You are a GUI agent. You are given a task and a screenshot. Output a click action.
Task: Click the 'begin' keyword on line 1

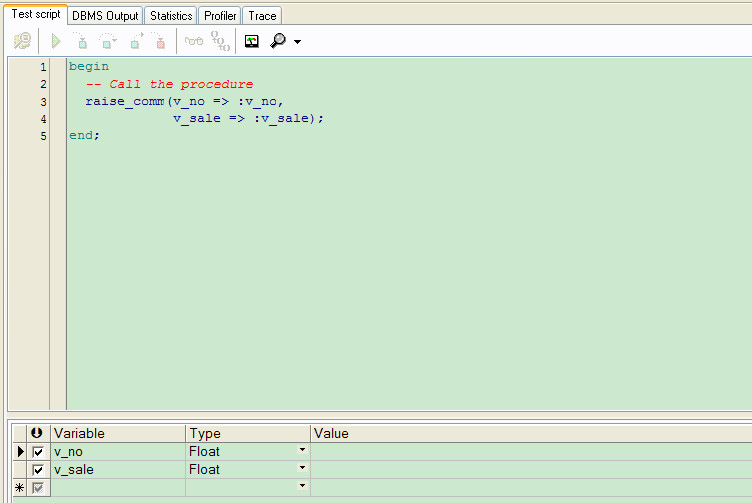click(x=89, y=66)
